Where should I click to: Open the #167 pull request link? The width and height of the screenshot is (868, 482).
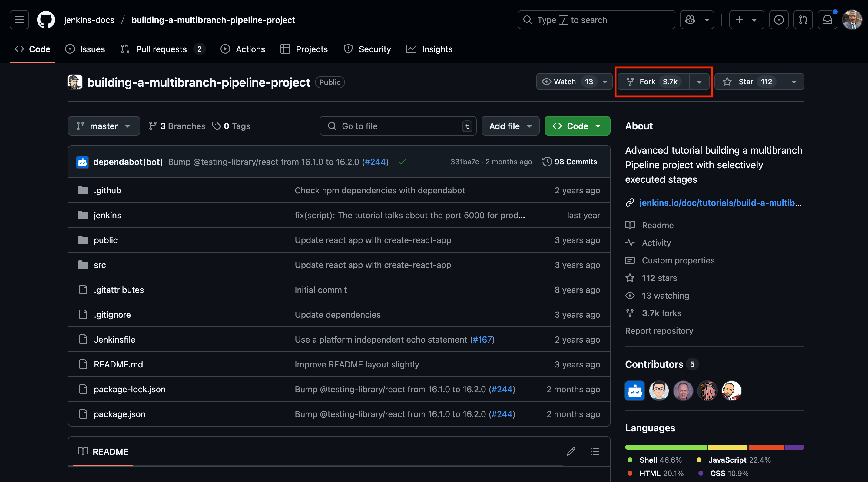click(482, 339)
